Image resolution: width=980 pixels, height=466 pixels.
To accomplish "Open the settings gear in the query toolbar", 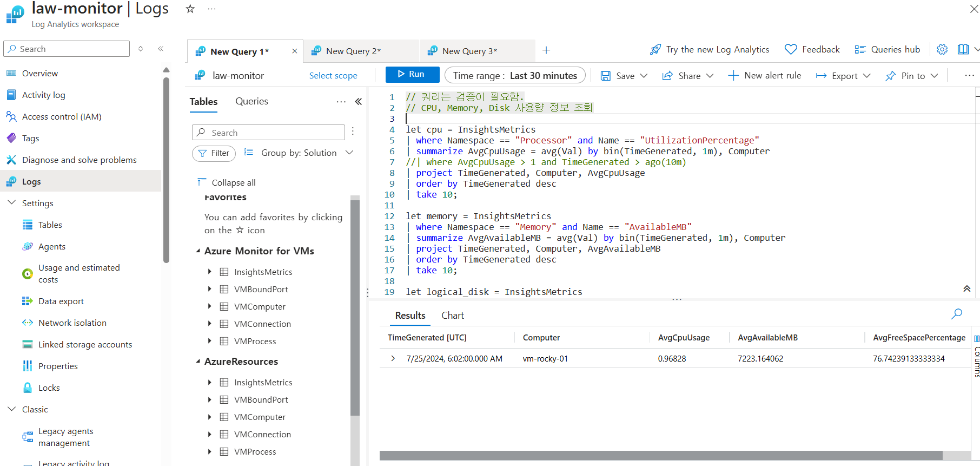I will 942,50.
